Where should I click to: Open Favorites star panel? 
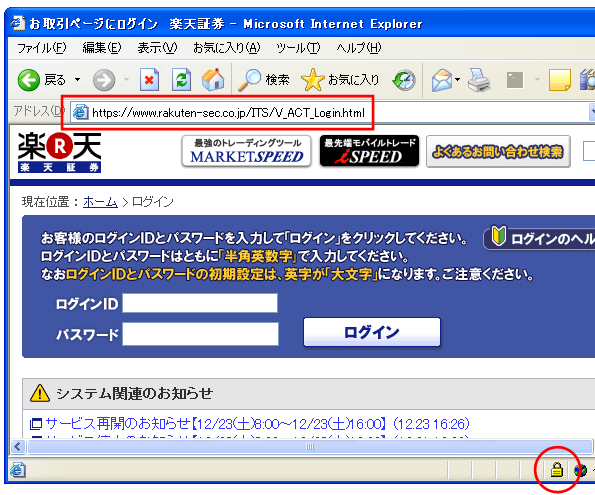pyautogui.click(x=312, y=80)
